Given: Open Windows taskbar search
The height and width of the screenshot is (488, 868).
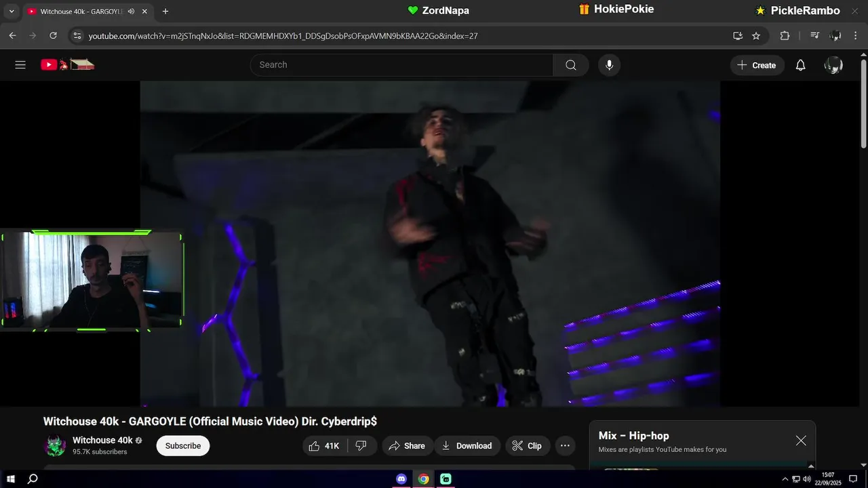Looking at the screenshot, I should (x=33, y=479).
